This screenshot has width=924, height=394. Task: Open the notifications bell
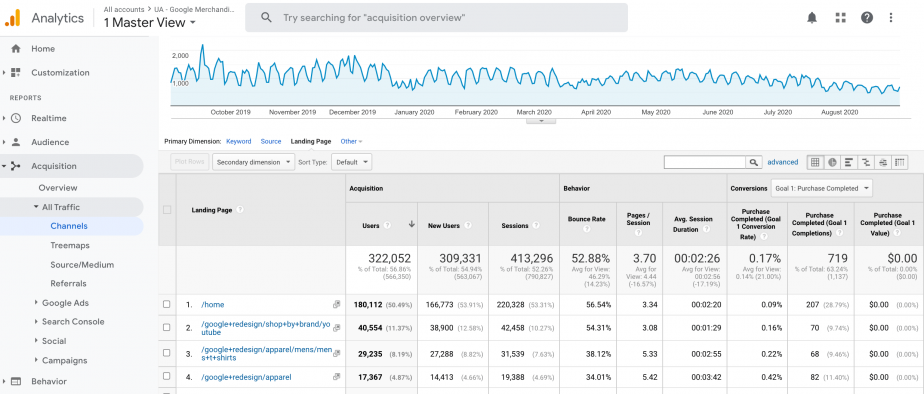point(812,18)
